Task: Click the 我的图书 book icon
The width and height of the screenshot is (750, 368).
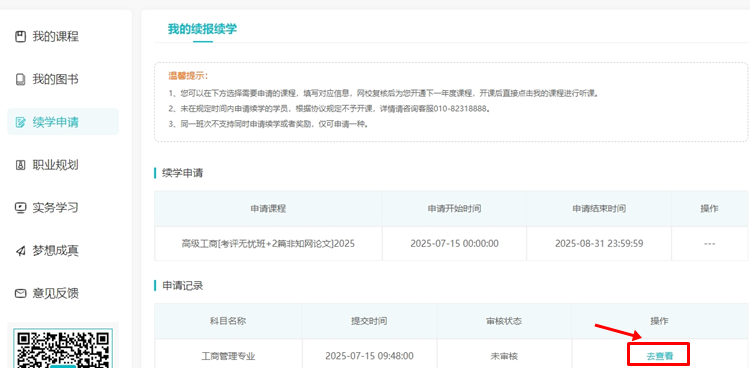Action: click(x=20, y=79)
